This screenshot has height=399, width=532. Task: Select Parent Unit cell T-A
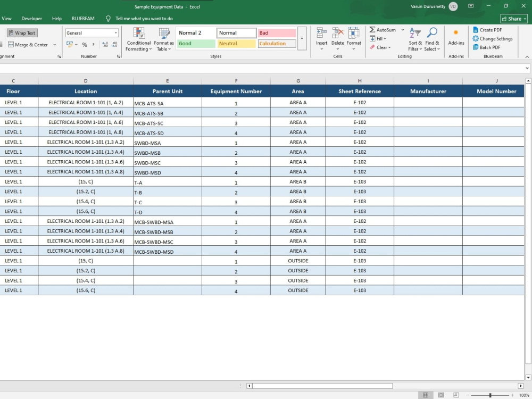(x=168, y=182)
